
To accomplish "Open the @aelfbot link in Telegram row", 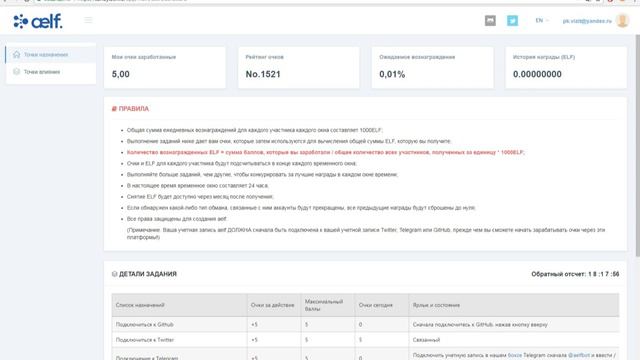I will [579, 355].
